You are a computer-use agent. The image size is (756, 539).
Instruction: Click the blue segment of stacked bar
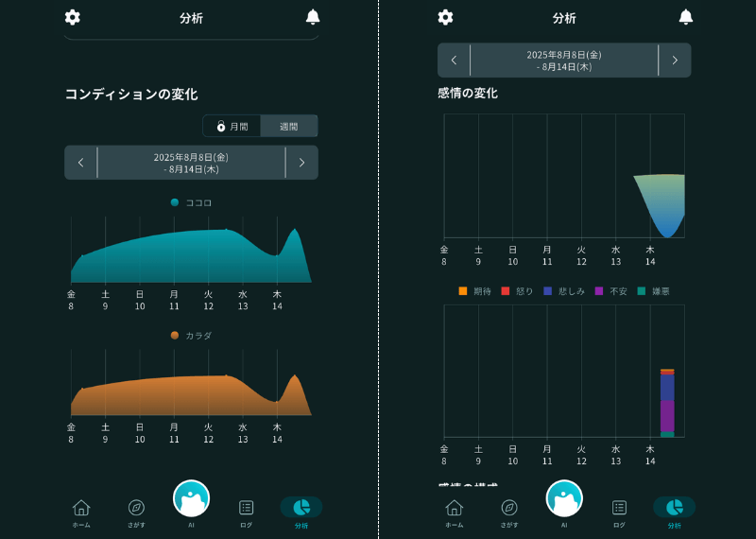(x=667, y=387)
